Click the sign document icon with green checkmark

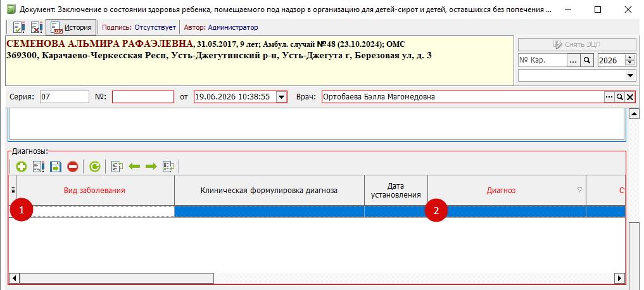tap(19, 27)
